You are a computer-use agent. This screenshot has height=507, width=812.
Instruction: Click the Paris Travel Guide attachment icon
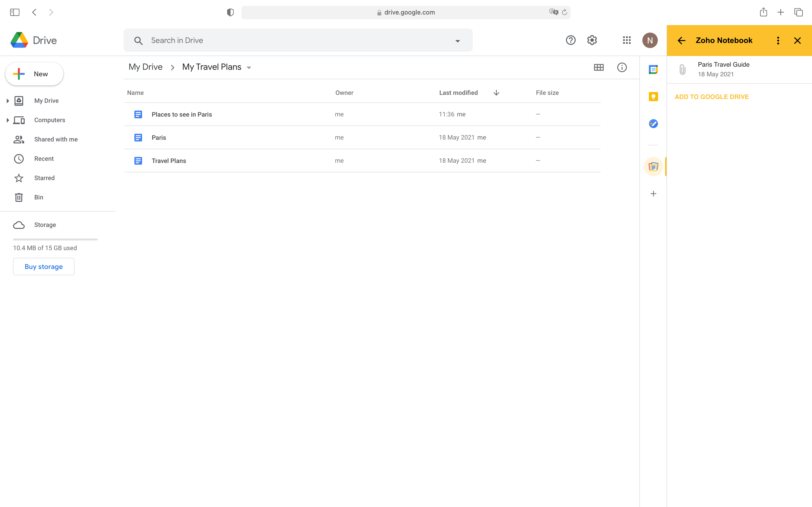(682, 70)
